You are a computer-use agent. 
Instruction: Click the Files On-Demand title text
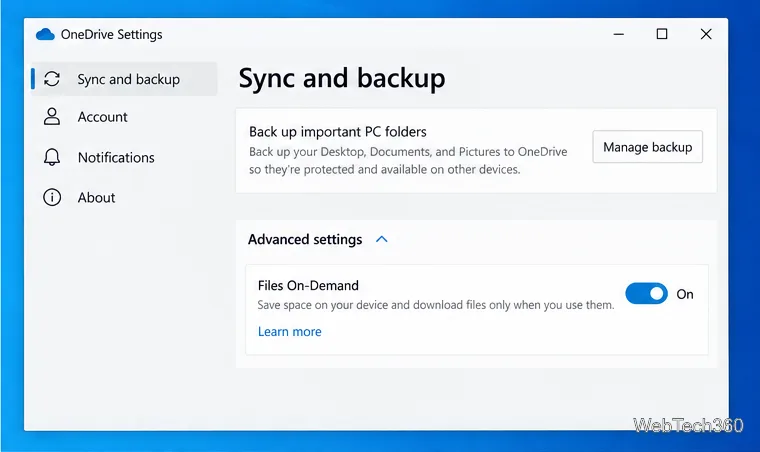(x=308, y=285)
